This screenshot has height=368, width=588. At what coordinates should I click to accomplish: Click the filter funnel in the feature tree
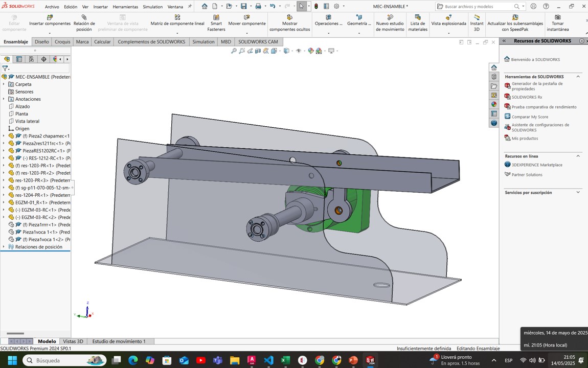click(5, 68)
